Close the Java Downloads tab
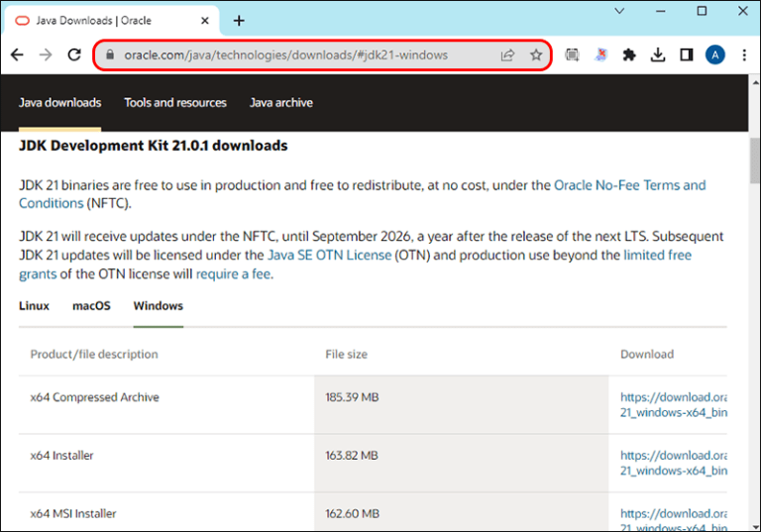761x532 pixels. pyautogui.click(x=205, y=21)
